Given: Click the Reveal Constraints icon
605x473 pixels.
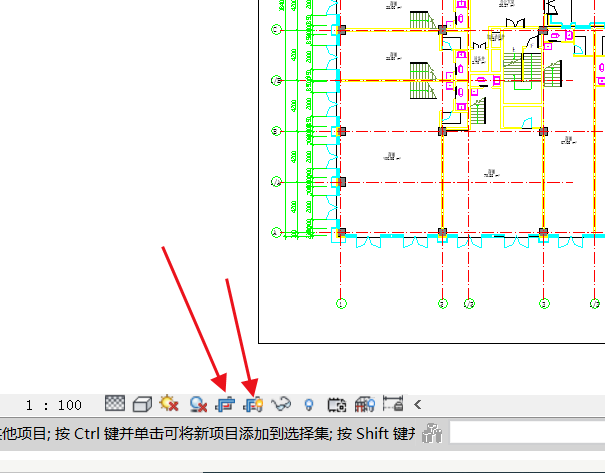Looking at the screenshot, I should 392,405.
